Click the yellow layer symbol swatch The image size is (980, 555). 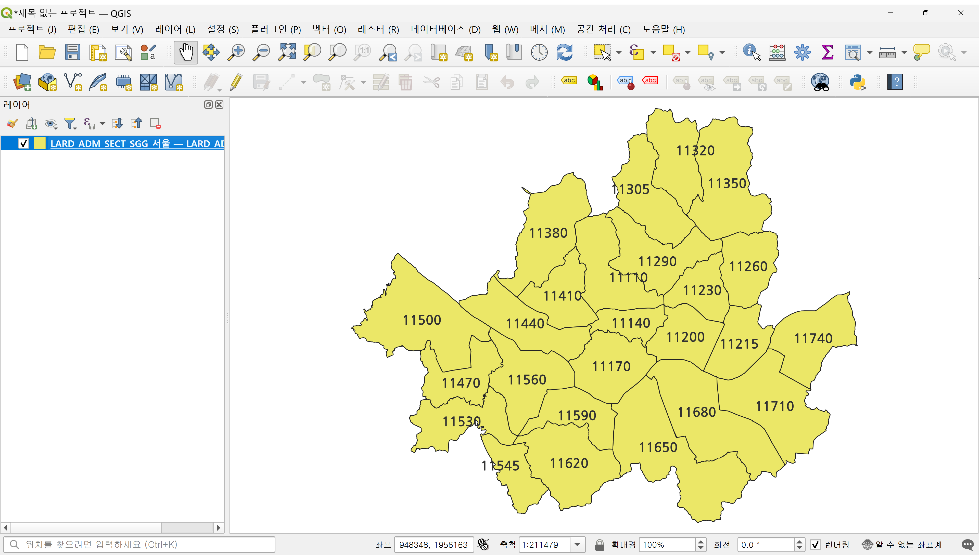click(40, 144)
